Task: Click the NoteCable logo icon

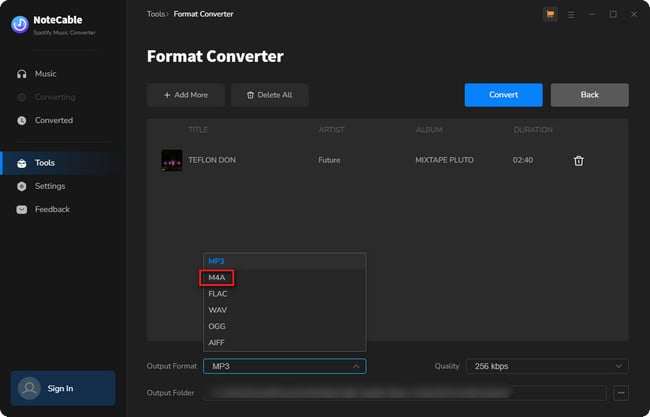Action: point(20,24)
